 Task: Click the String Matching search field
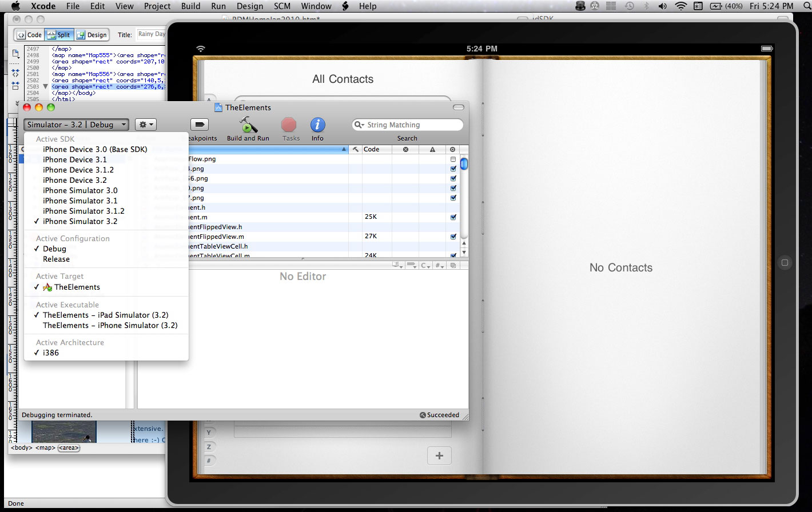click(x=407, y=125)
